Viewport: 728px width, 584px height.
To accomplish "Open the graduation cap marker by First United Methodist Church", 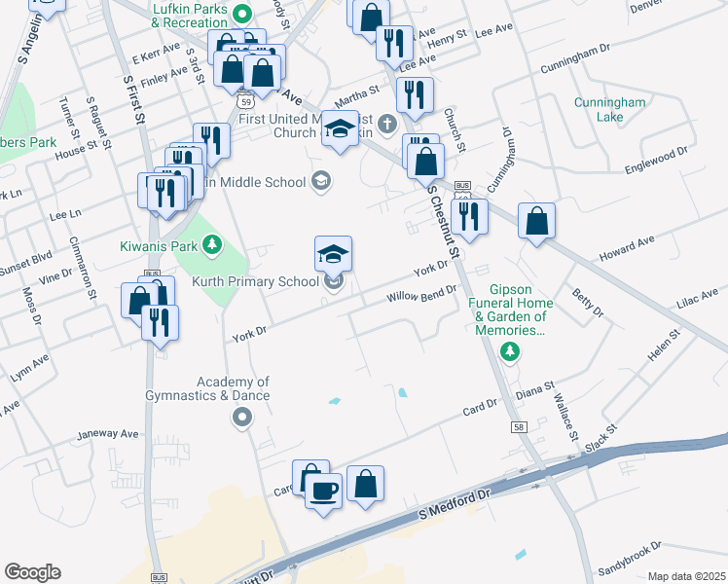I will [340, 128].
